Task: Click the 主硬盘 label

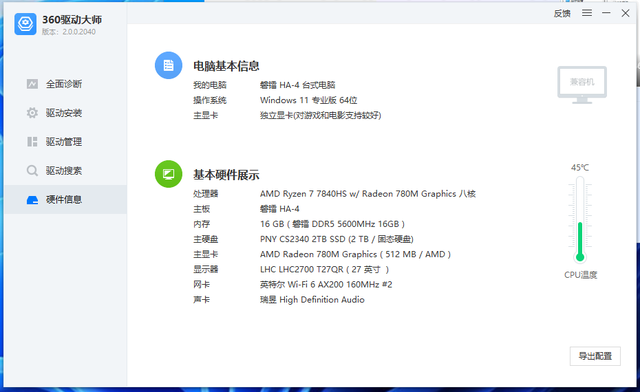Action: point(206,239)
